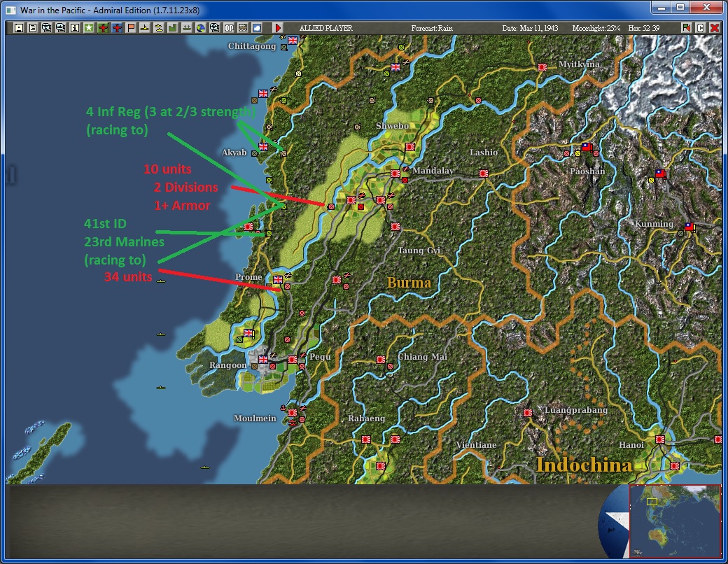Viewport: 728px width, 564px height.
Task: Click the 'Date: Mar 11, 1943' text
Action: pos(530,28)
